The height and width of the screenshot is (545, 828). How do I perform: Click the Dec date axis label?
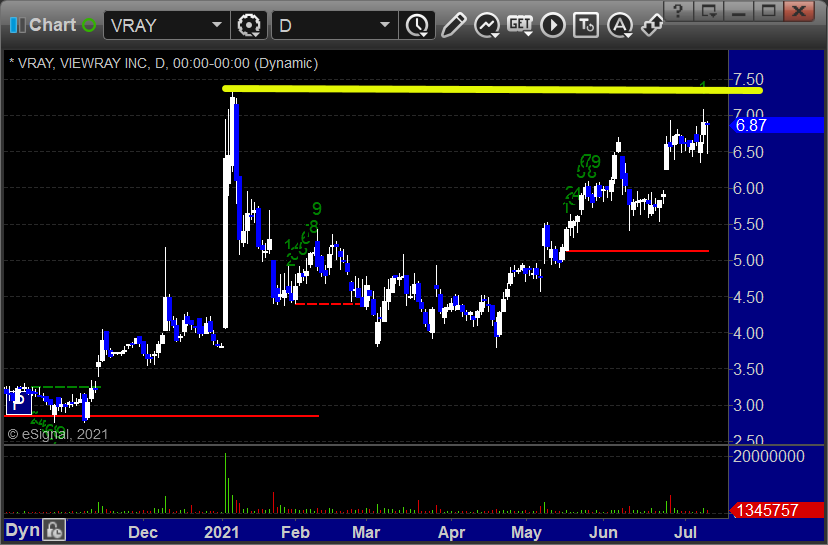(143, 532)
